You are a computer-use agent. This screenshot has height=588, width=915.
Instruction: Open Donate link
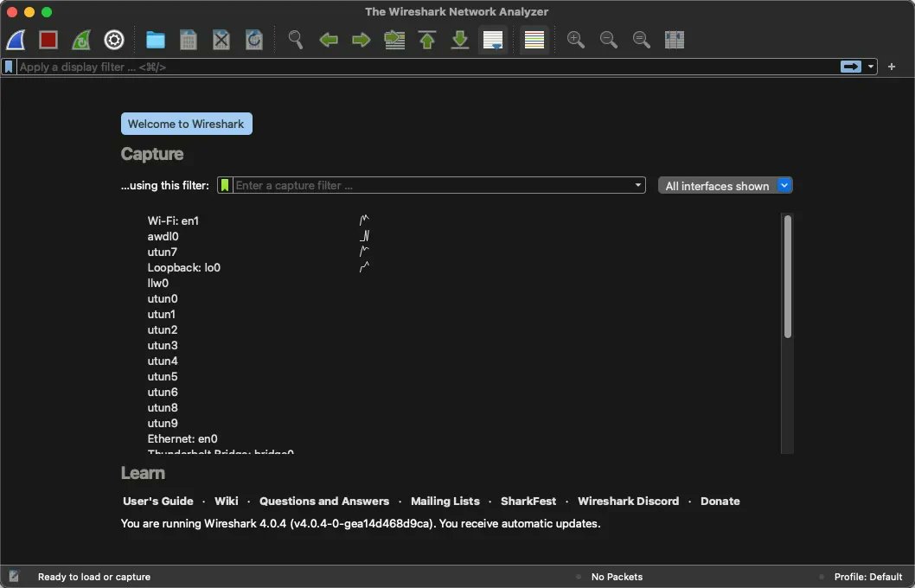point(720,501)
